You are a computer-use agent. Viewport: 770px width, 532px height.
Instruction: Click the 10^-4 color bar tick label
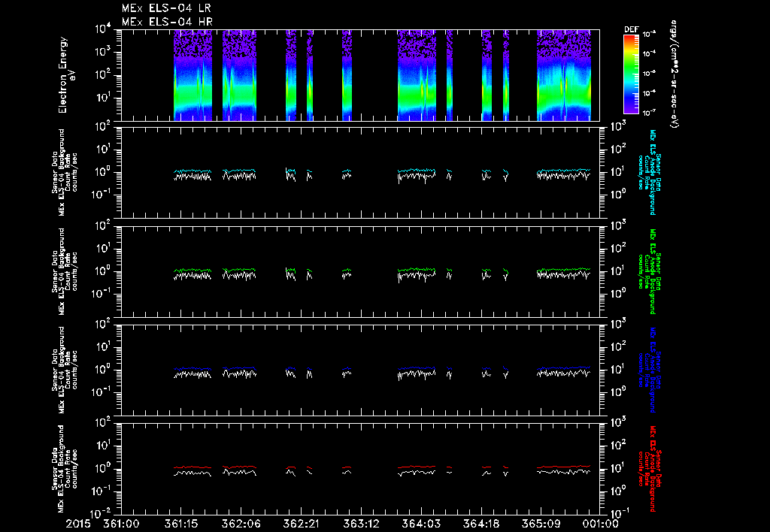[649, 54]
